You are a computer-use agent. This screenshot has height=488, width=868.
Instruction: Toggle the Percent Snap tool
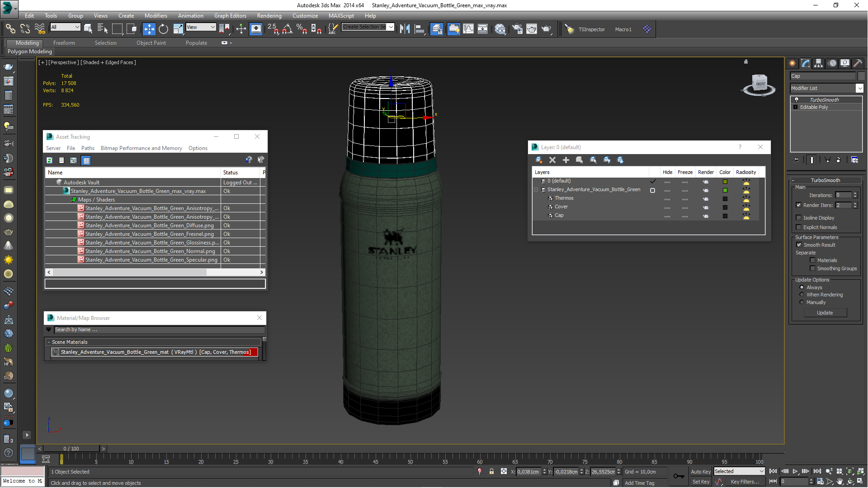tap(302, 29)
